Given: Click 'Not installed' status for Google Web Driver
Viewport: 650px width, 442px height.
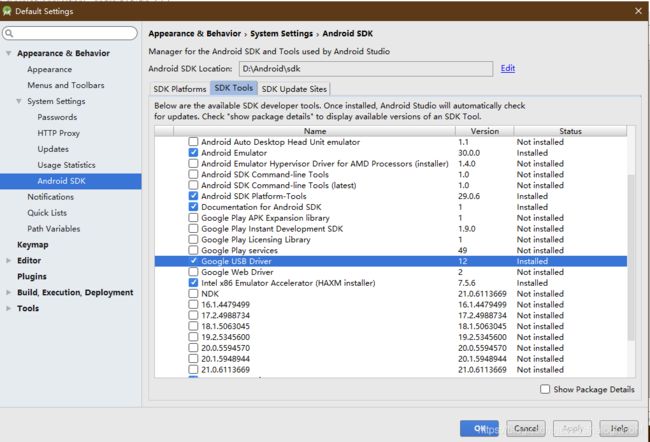Looking at the screenshot, I should tap(540, 272).
